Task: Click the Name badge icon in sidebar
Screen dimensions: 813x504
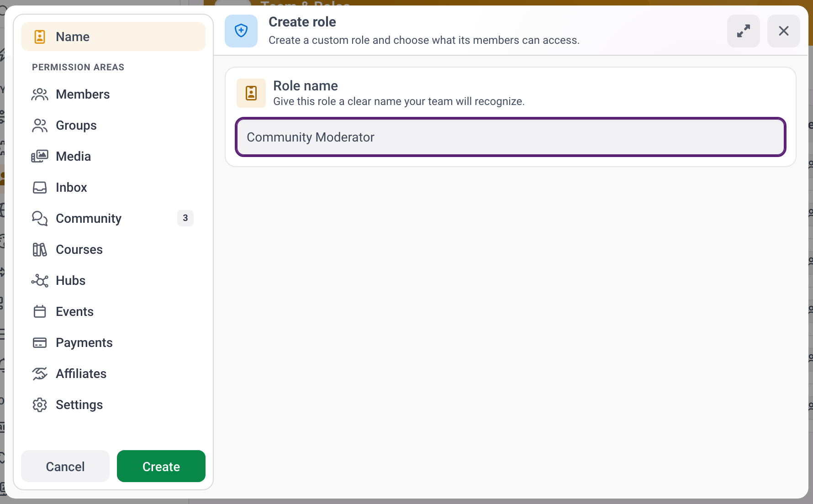Action: (40, 37)
